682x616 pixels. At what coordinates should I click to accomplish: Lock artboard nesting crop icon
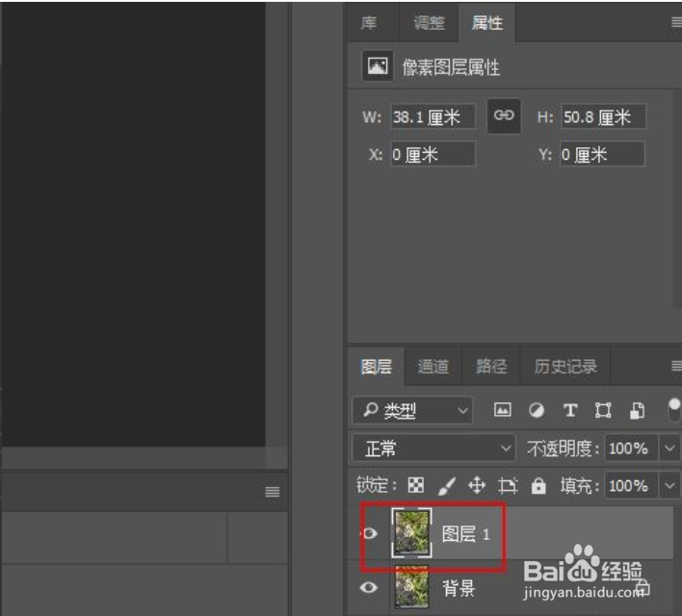508,486
